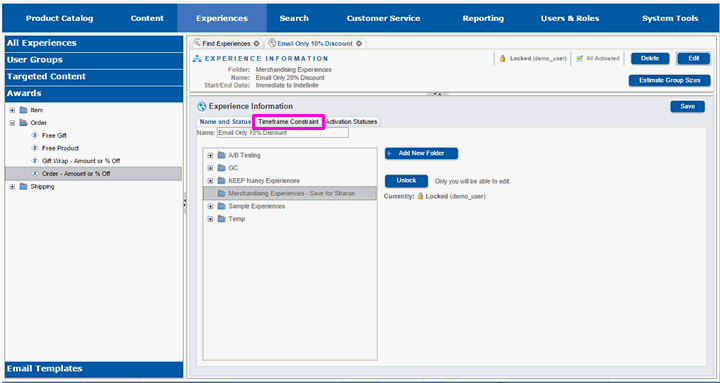Expand the A/B Testing folder
The image size is (720, 383).
click(x=210, y=155)
